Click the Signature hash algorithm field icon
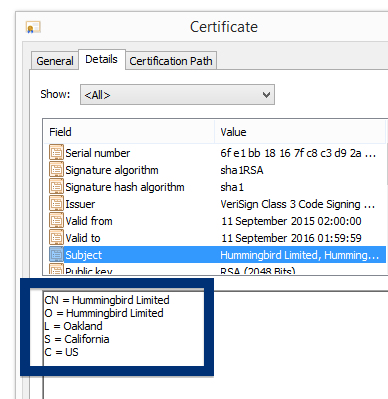 56,187
